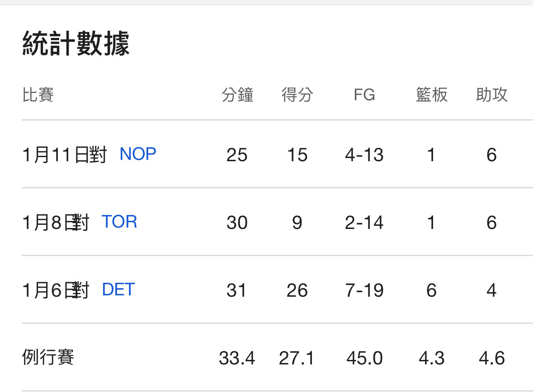This screenshot has width=533, height=392.
Task: Click the 1月6日對 game date text
Action: coord(56,290)
